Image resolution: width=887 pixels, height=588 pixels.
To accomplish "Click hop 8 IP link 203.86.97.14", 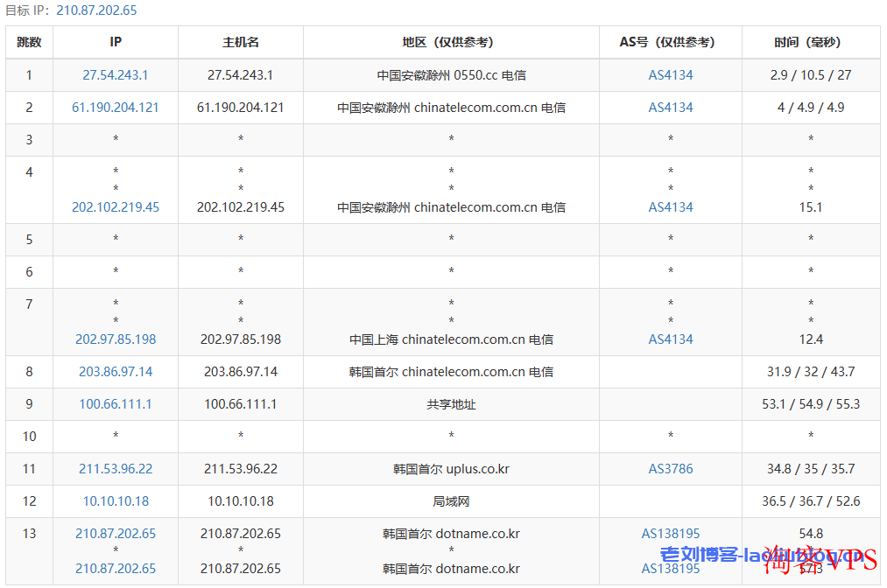I will point(116,372).
